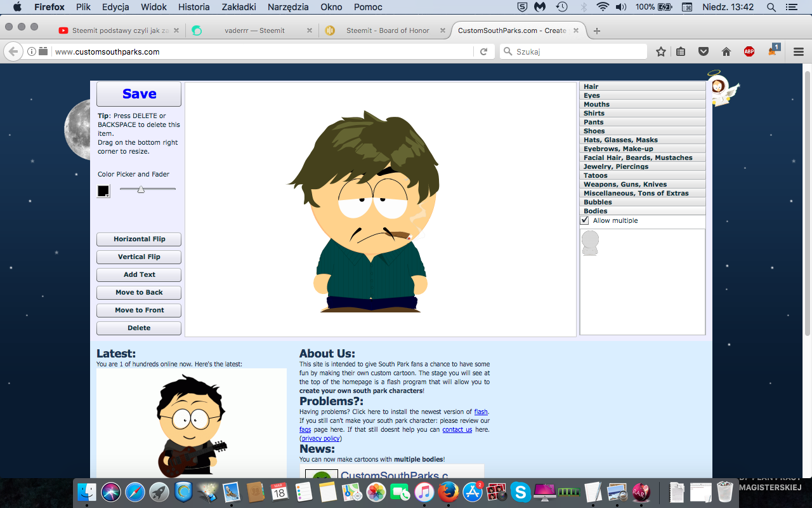The height and width of the screenshot is (508, 812).
Task: Go to Firefox home page icon
Action: coord(726,51)
